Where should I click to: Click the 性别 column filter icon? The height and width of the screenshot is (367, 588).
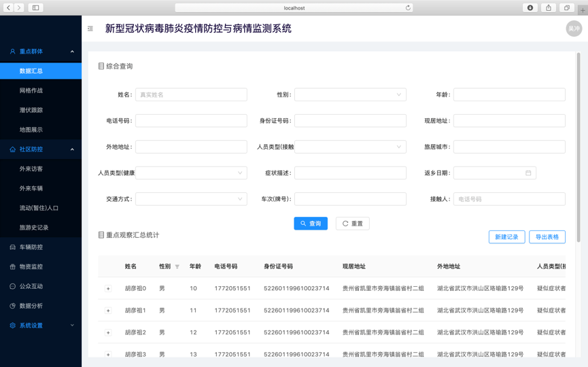(177, 266)
